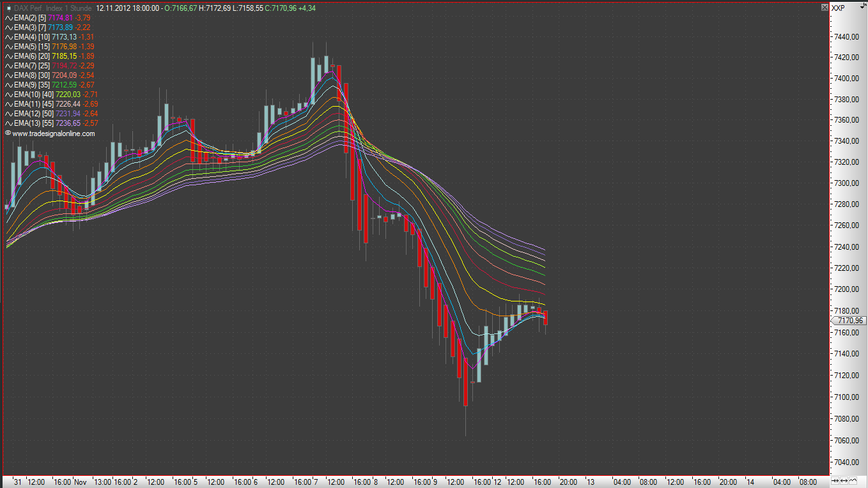Click the DAX Perf. Index instrument icon
This screenshot has width=868, height=488.
8,8
